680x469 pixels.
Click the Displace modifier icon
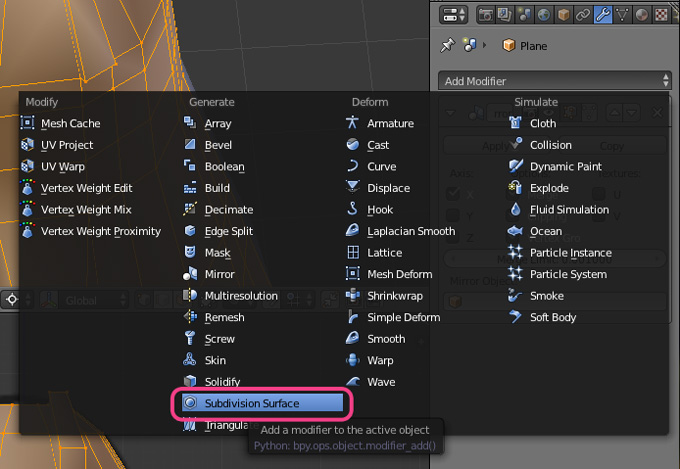tap(353, 187)
